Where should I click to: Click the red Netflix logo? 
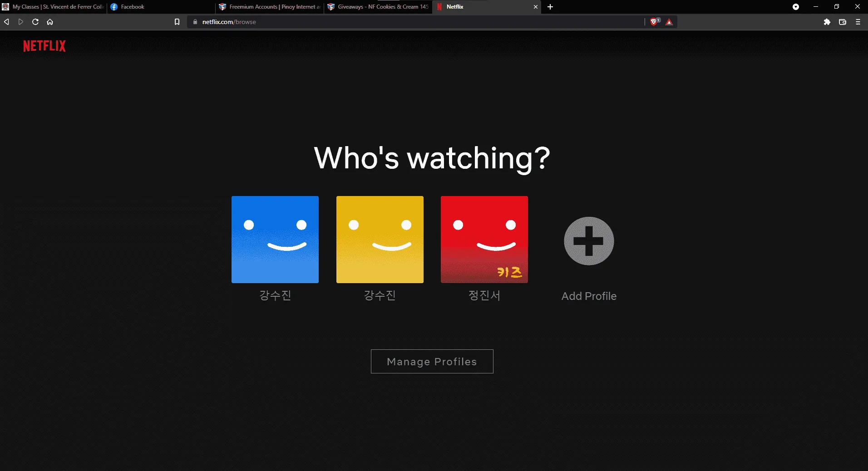tap(44, 46)
